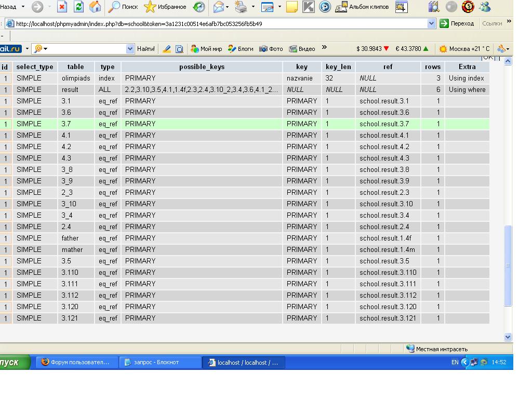Click the vertical scrollbar down arrow
532x399 pixels.
(508, 337)
